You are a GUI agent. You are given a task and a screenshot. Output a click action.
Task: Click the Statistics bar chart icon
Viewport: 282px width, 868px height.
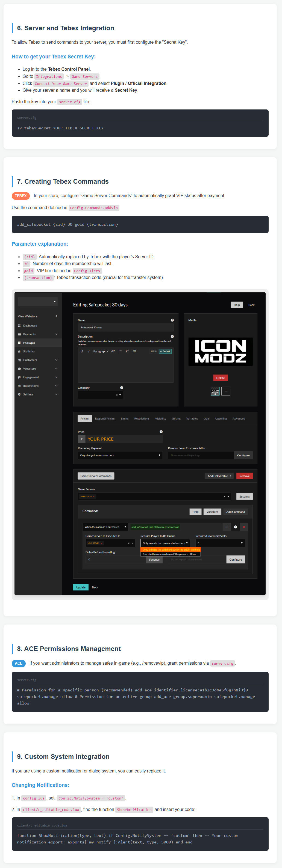[x=19, y=352]
